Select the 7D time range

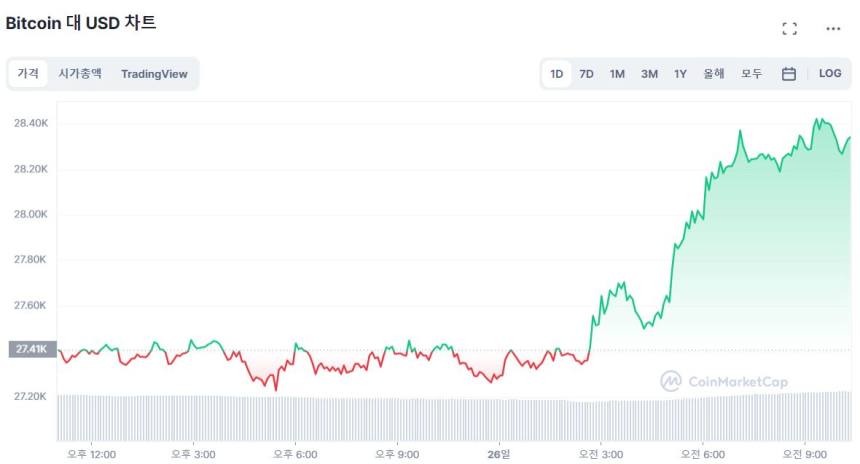(x=587, y=74)
